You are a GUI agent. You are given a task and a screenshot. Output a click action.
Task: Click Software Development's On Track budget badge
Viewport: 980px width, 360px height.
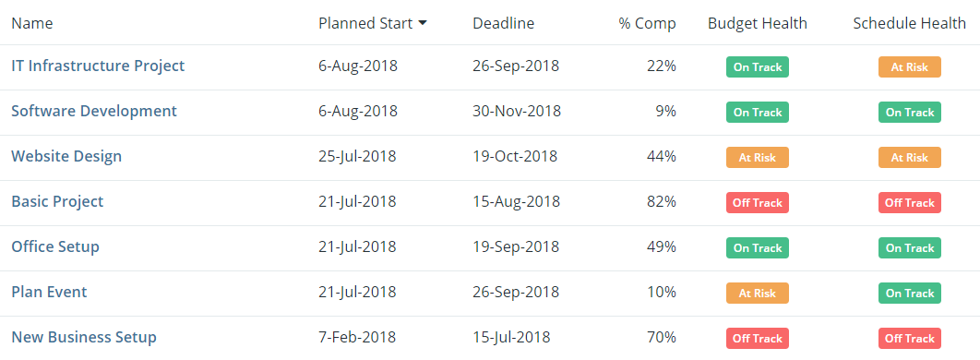tap(758, 113)
